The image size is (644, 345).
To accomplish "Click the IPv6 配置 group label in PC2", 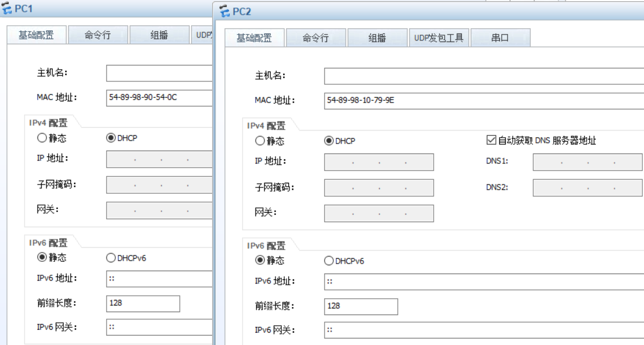I will pos(266,245).
